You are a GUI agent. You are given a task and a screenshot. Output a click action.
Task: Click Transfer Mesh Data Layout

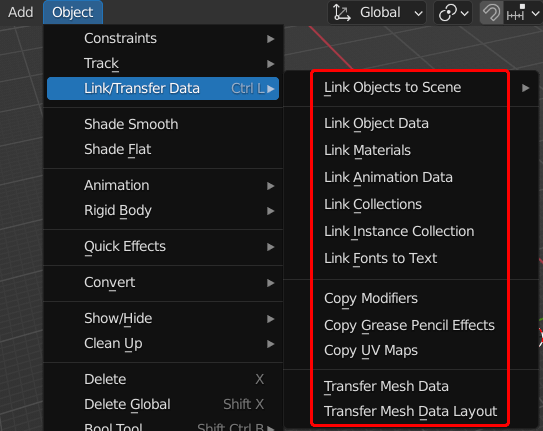coord(410,412)
